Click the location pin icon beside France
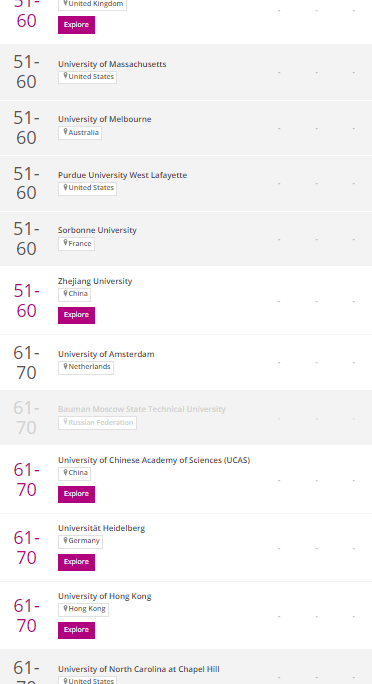Viewport: 372px width, 684px height. coord(65,243)
